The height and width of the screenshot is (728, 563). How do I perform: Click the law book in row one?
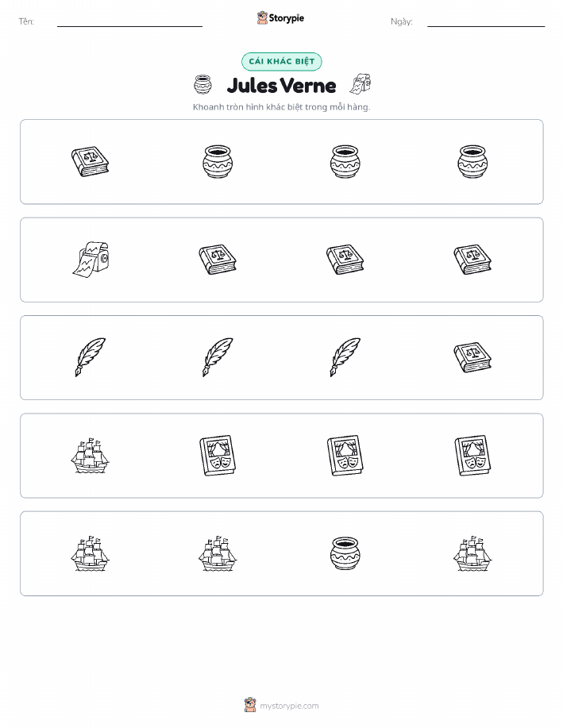(x=90, y=162)
